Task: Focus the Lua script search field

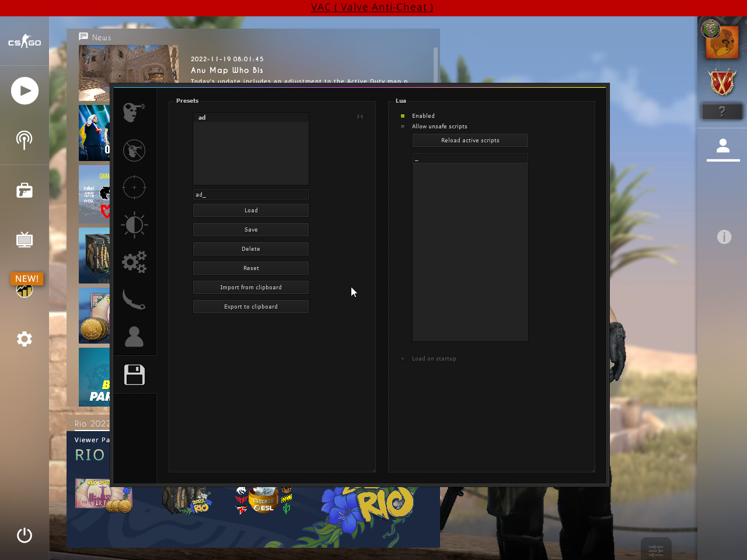Action: coord(470,159)
